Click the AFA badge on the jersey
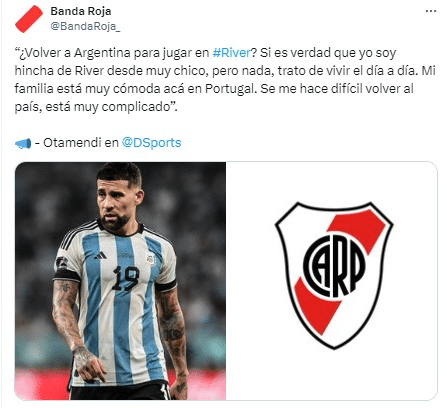 click(151, 259)
